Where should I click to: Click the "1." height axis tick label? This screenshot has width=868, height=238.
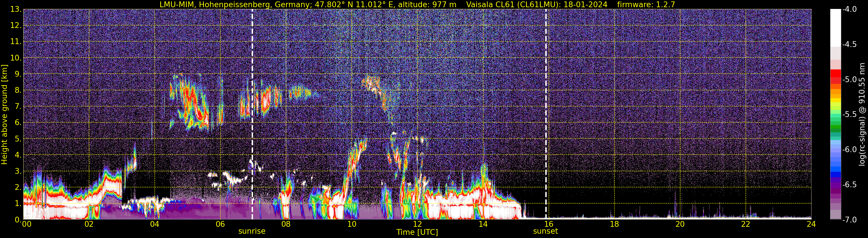click(x=18, y=204)
